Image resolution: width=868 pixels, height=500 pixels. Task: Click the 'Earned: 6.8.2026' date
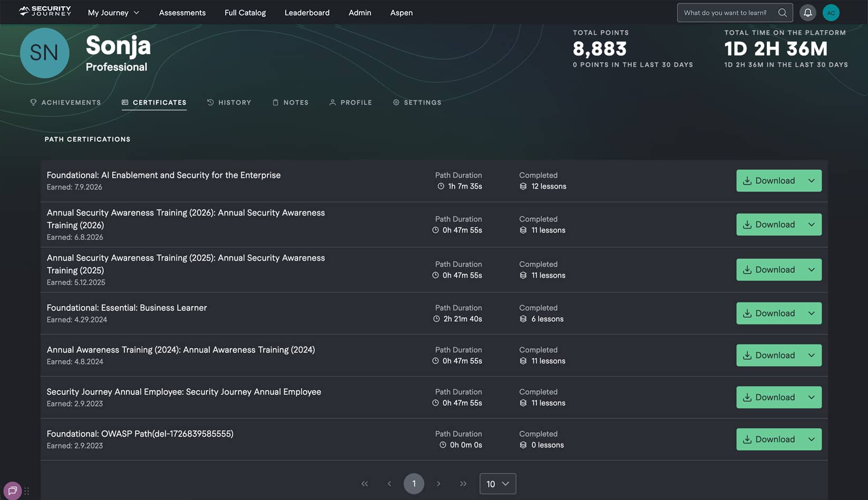75,237
